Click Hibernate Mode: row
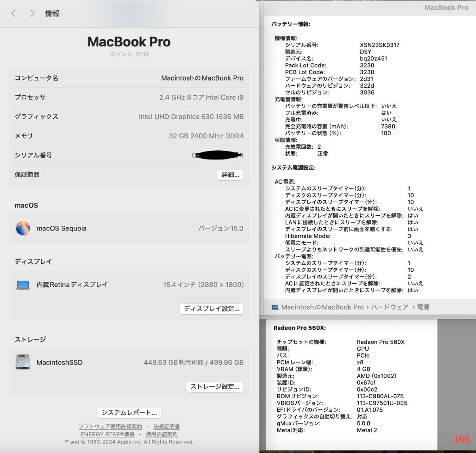Viewport: 476px width, 453px height. 348,236
